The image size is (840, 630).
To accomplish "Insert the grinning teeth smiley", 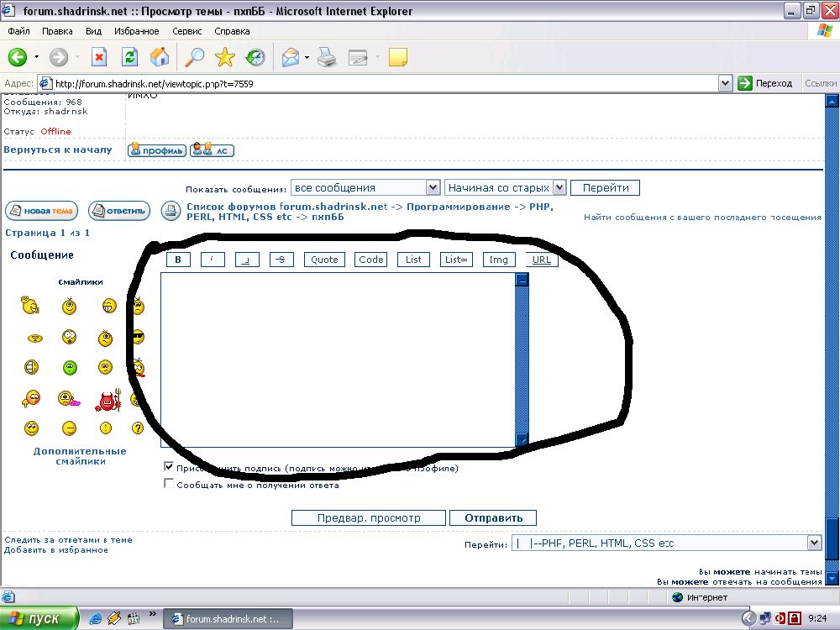I will coord(108,306).
